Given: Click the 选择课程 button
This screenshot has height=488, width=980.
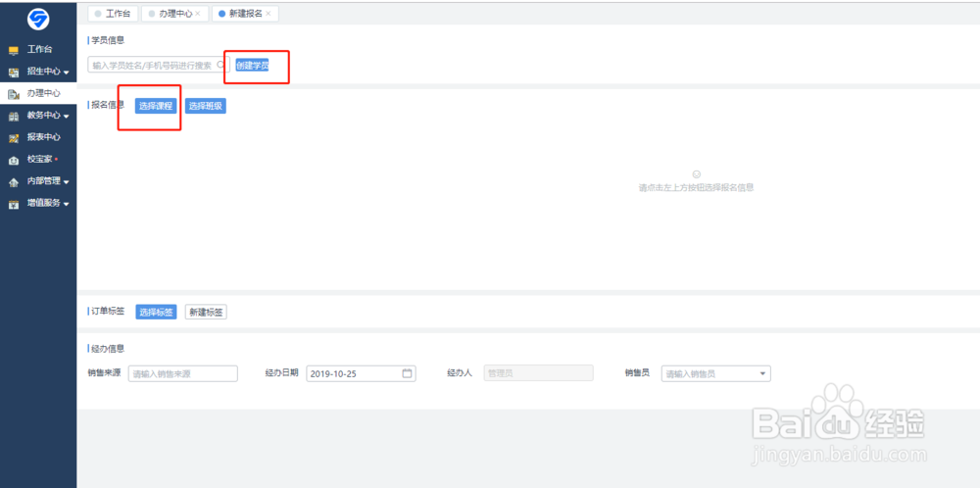Looking at the screenshot, I should 156,106.
